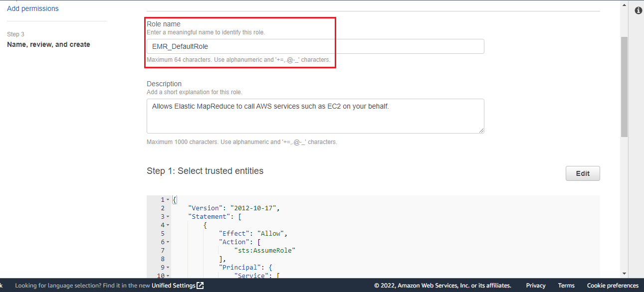Open the Add permissions link

click(32, 8)
